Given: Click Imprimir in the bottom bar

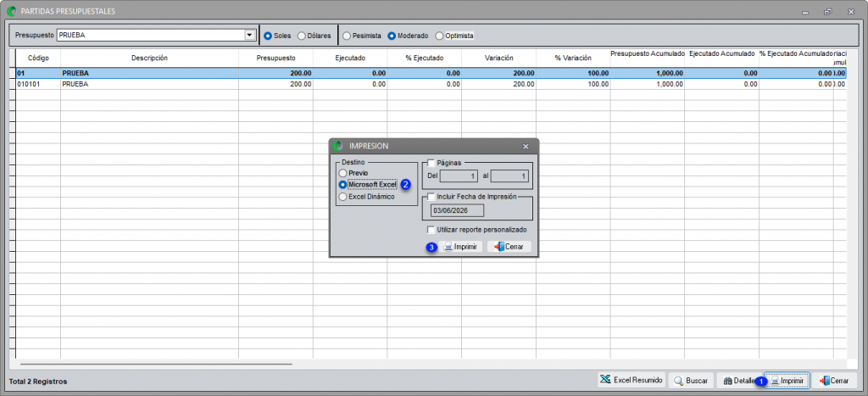Looking at the screenshot, I should coord(787,381).
